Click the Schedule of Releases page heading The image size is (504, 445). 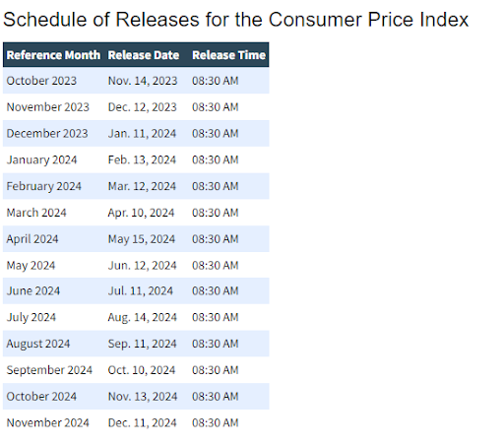point(235,19)
